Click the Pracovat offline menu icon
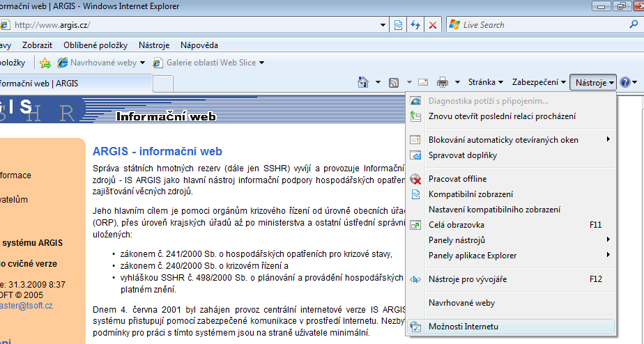644x344 pixels. (415, 179)
